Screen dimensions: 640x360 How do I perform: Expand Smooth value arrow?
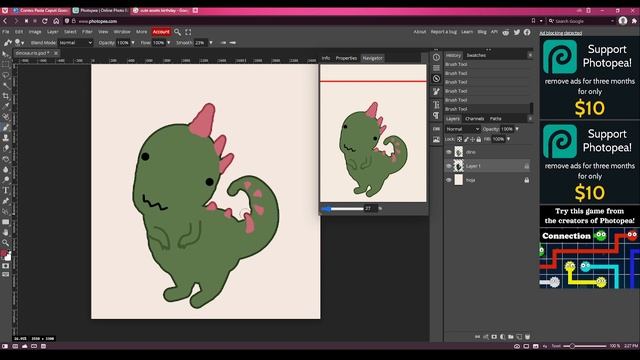(211, 42)
